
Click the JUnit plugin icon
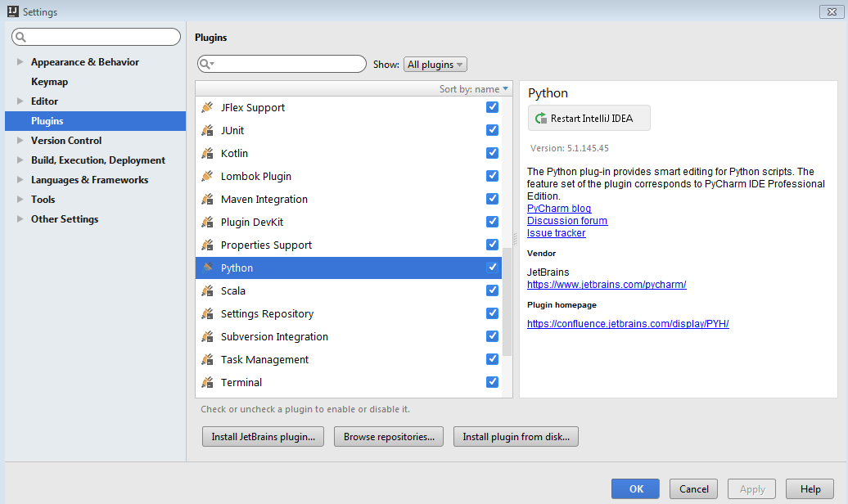tap(207, 130)
